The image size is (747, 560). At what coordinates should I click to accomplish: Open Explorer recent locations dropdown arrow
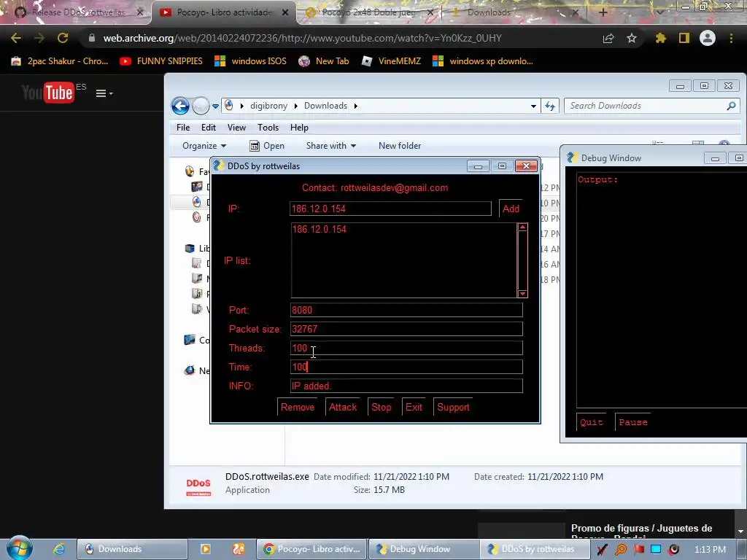(215, 106)
